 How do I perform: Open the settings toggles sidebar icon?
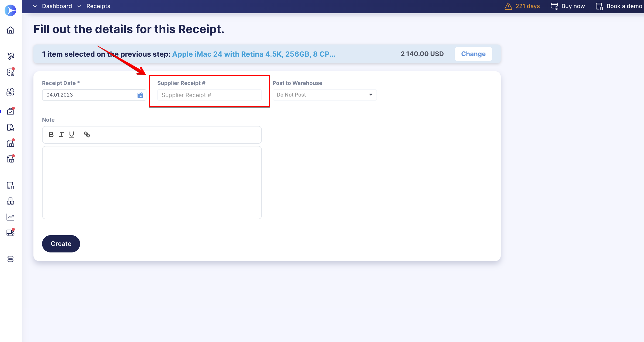(11, 259)
